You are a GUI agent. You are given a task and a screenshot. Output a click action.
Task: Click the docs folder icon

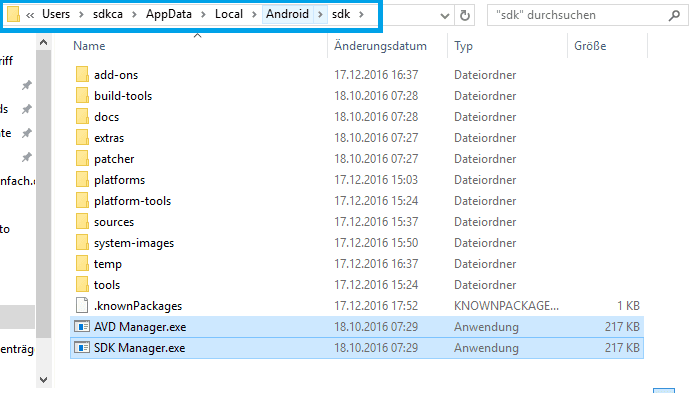[82, 116]
